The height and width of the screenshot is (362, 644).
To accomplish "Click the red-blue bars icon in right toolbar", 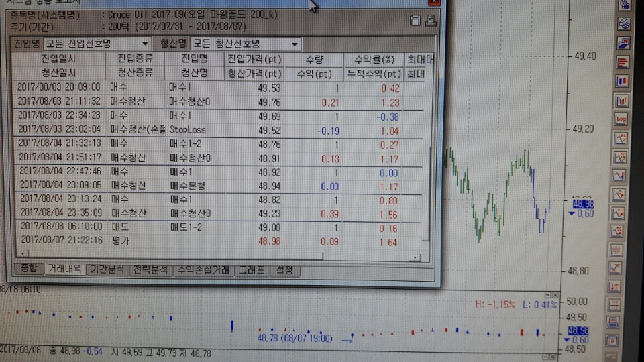I will tap(623, 81).
